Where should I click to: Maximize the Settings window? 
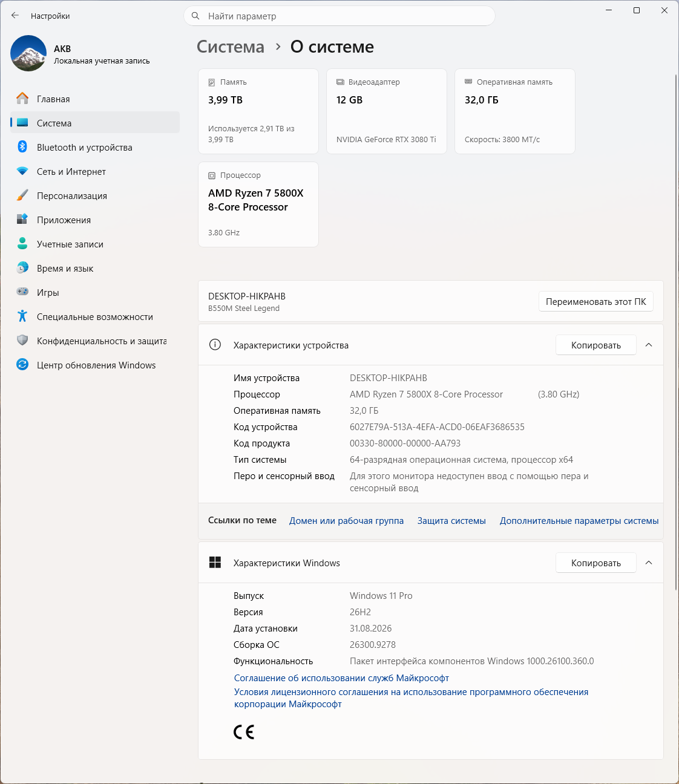point(637,10)
